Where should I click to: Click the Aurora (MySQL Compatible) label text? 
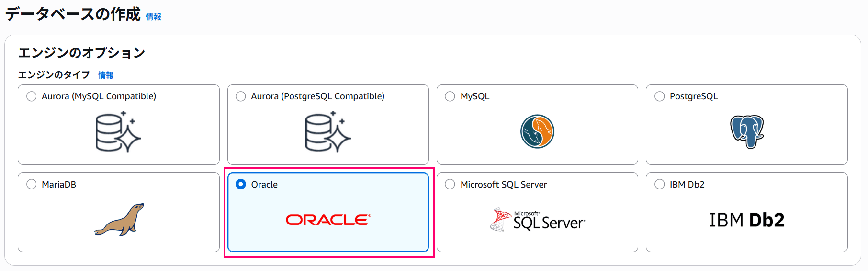(99, 96)
